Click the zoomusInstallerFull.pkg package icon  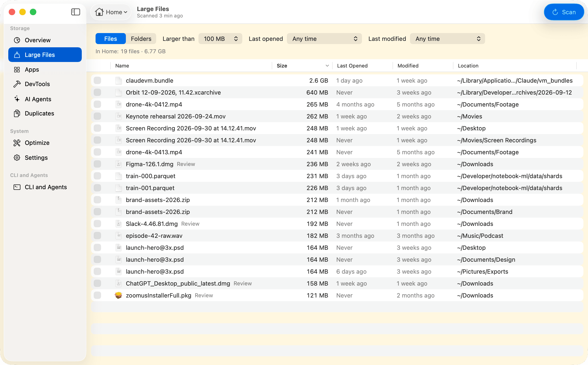tap(118, 295)
